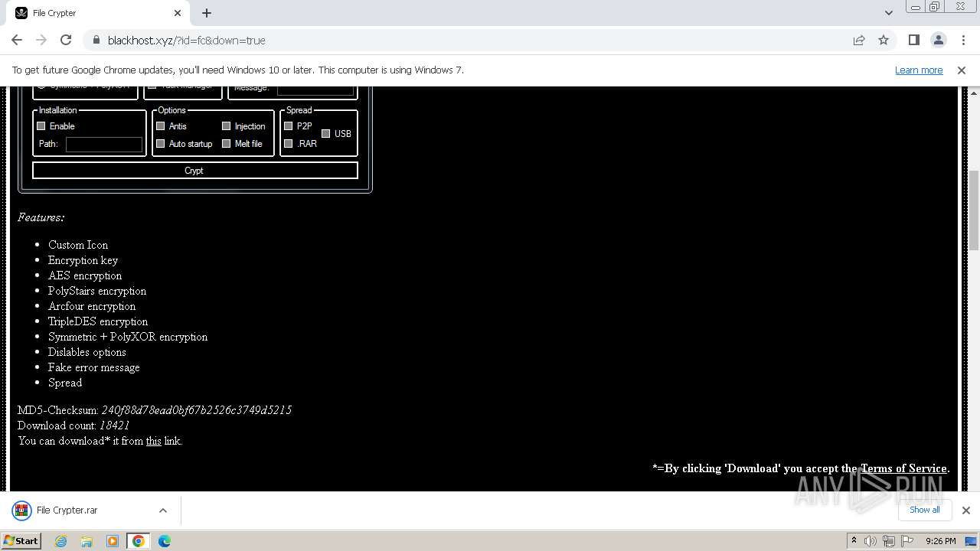Reload the current page
980x551 pixels.
(66, 40)
